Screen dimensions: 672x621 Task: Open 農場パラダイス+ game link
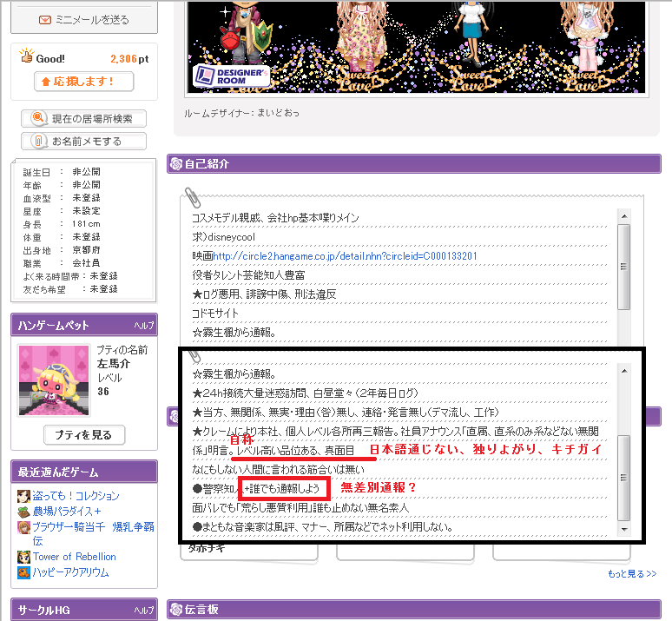[67, 512]
